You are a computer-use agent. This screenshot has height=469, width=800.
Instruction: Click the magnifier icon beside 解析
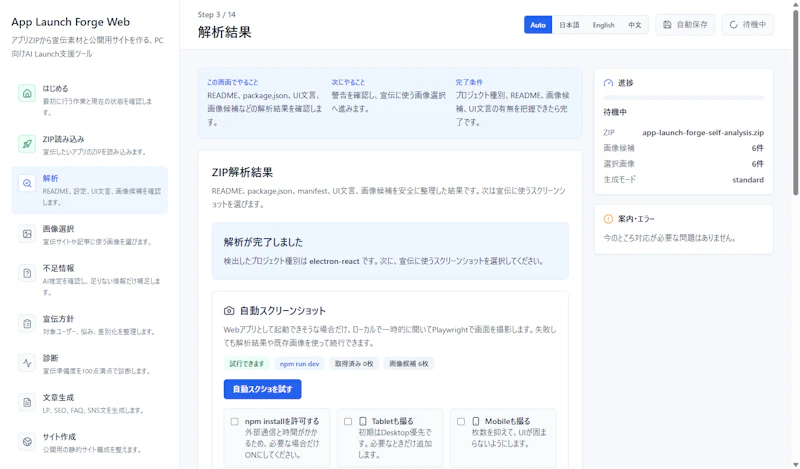point(27,183)
